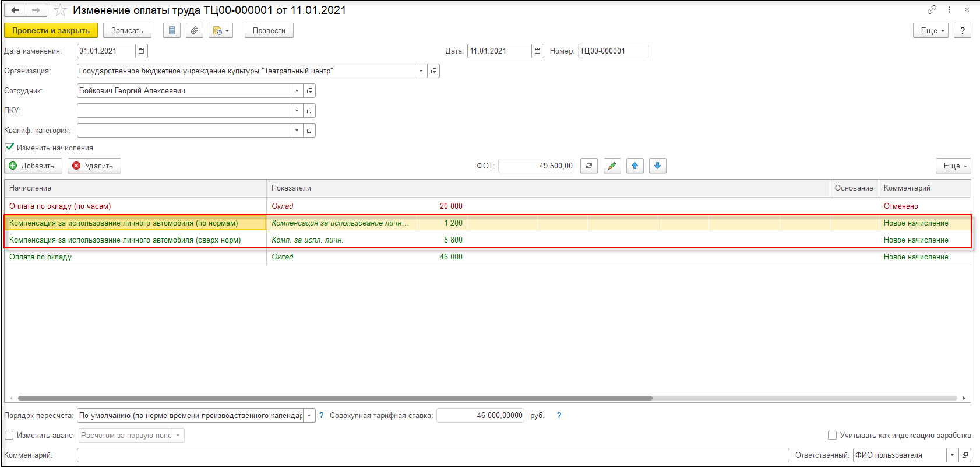Toggle Изменить аванс checkbox
The height and width of the screenshot is (467, 980).
tap(9, 435)
